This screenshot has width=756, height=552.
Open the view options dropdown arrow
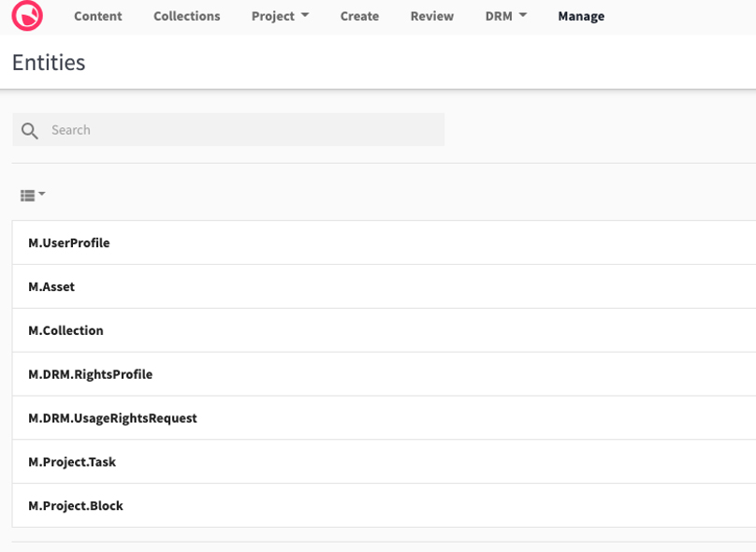(41, 195)
